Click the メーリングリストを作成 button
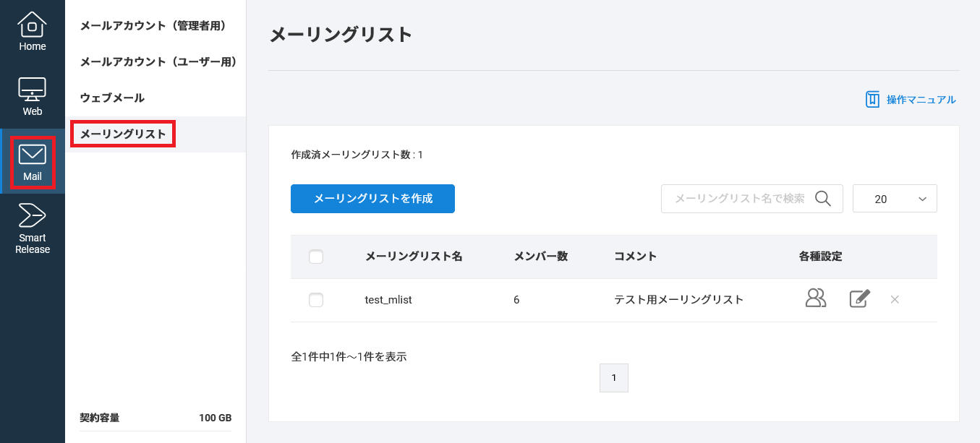 (x=372, y=199)
